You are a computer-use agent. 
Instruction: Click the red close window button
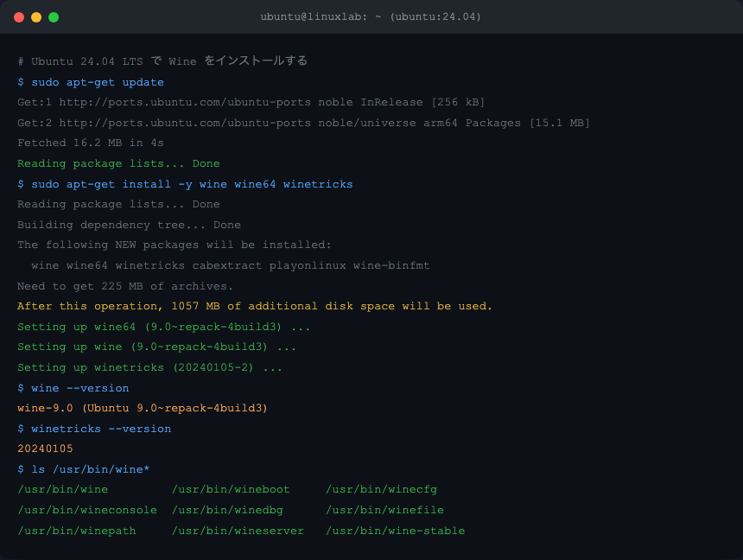[x=19, y=17]
